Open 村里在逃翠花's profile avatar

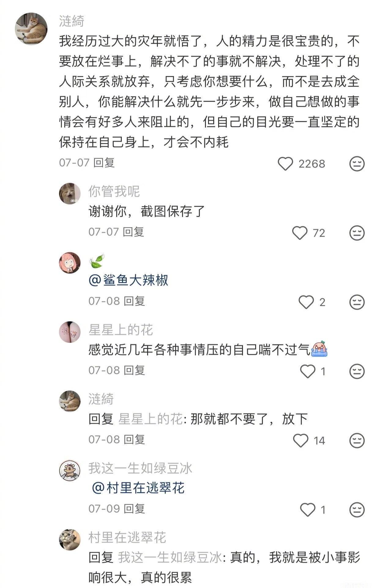70,540
